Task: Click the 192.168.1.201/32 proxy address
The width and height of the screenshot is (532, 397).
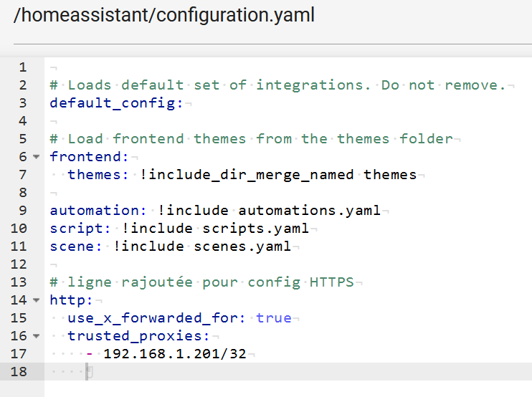Action: coord(175,354)
